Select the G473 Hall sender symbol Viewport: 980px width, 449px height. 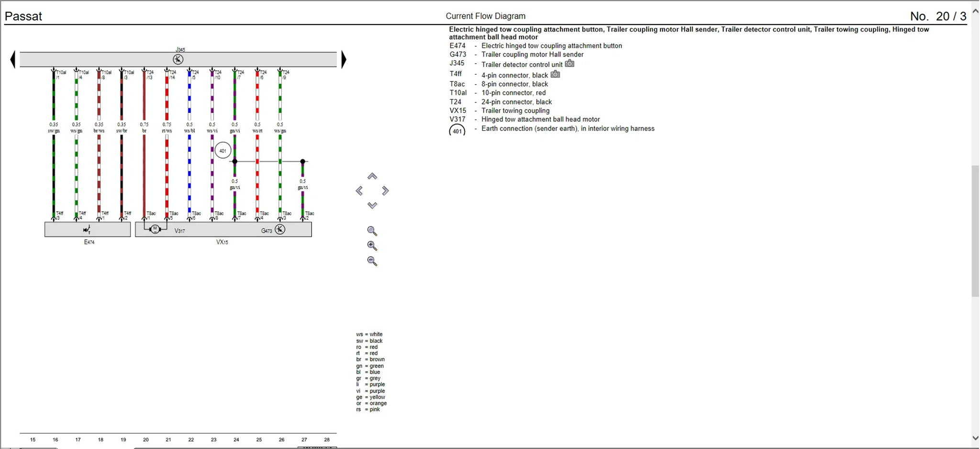pyautogui.click(x=280, y=230)
